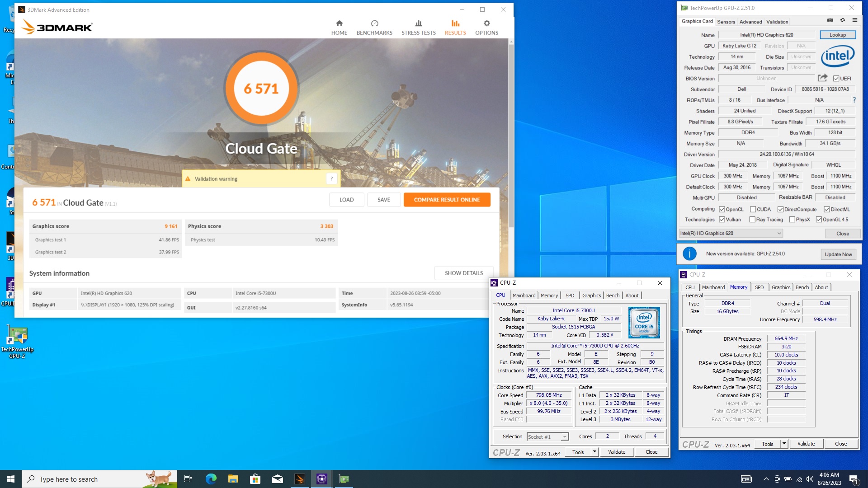Image resolution: width=868 pixels, height=488 pixels.
Task: Click the Tools button in CPU-Z Memory window
Action: [768, 444]
